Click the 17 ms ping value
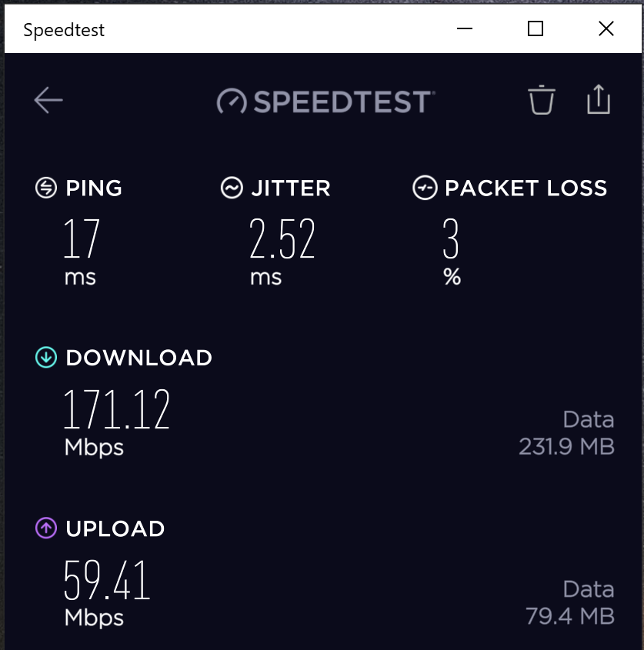 82,239
